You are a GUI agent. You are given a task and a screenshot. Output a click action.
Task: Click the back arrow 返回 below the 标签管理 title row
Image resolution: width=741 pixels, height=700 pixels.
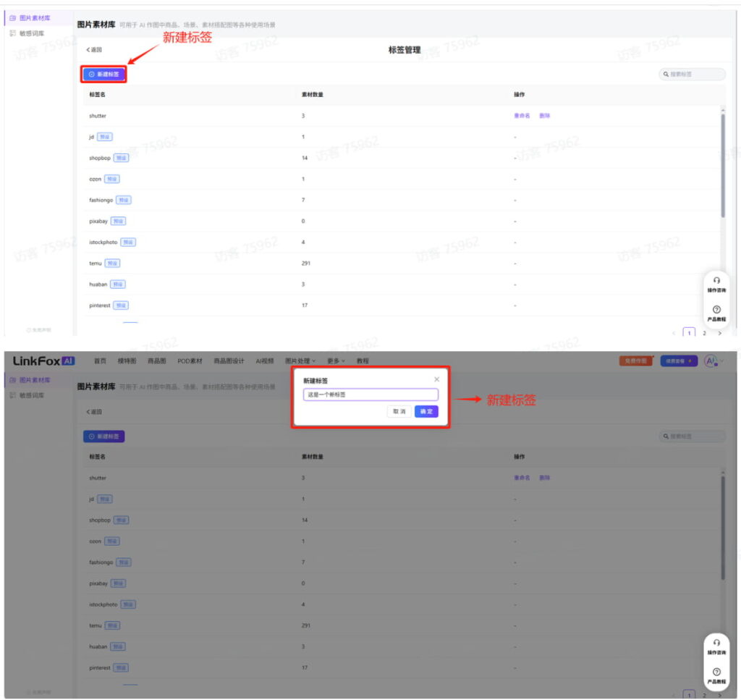click(94, 50)
